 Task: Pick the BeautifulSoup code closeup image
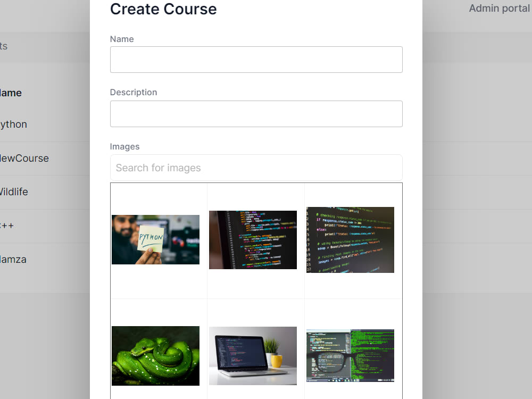tap(350, 240)
